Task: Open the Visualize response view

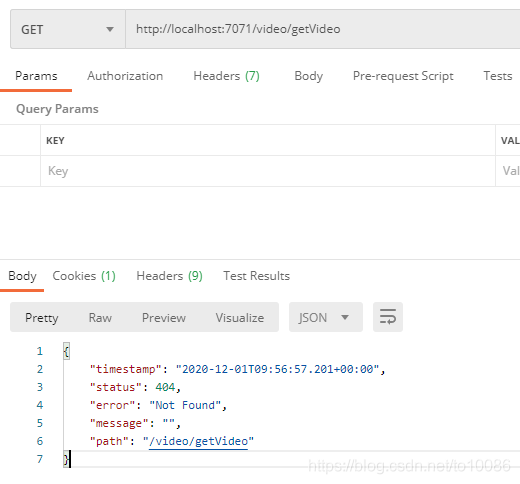Action: coord(240,317)
